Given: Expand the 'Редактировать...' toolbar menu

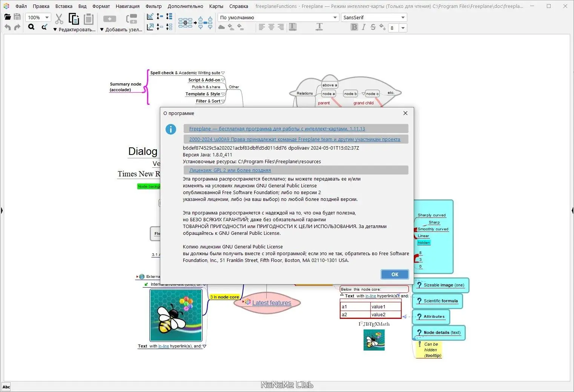Looking at the screenshot, I should 74,29.
